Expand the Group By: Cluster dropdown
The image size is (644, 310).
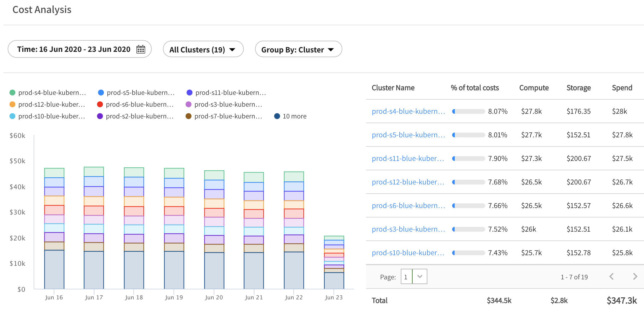298,49
